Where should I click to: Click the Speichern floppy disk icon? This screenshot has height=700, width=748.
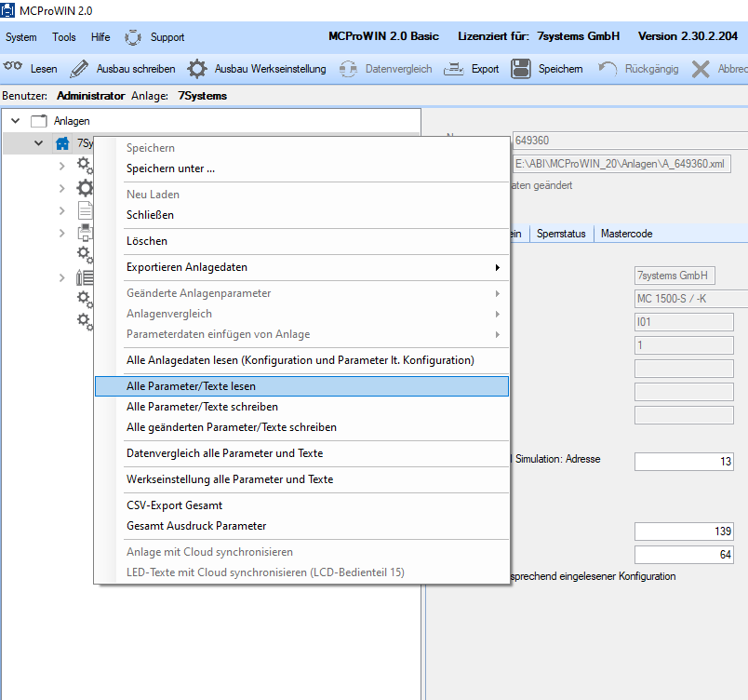coord(520,69)
